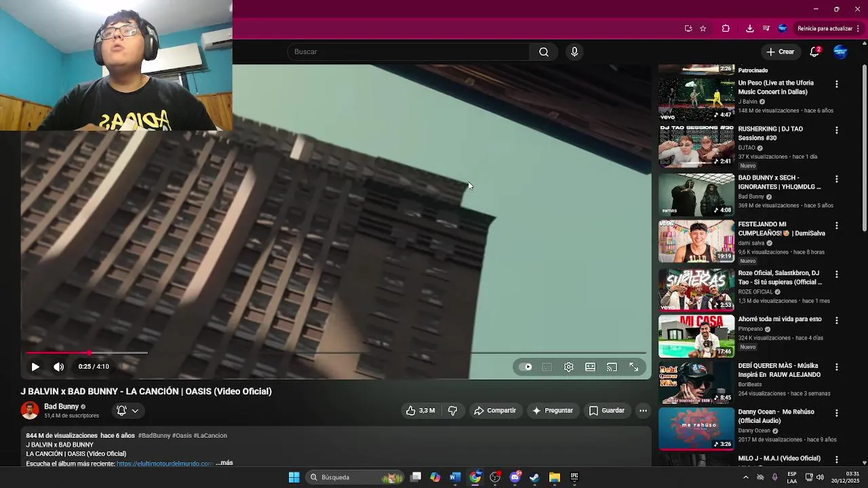Click the #BadBunny hashtag

pyautogui.click(x=154, y=436)
